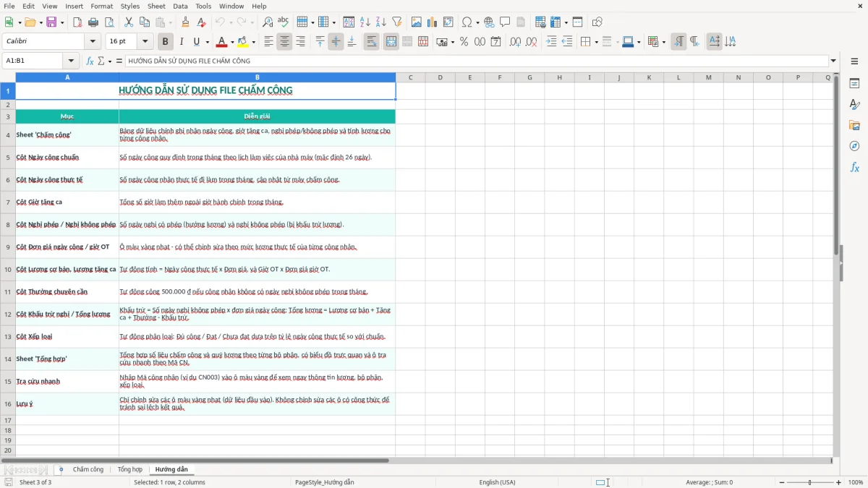Toggle Bold formatting
The height and width of the screenshot is (488, 868).
(x=166, y=42)
